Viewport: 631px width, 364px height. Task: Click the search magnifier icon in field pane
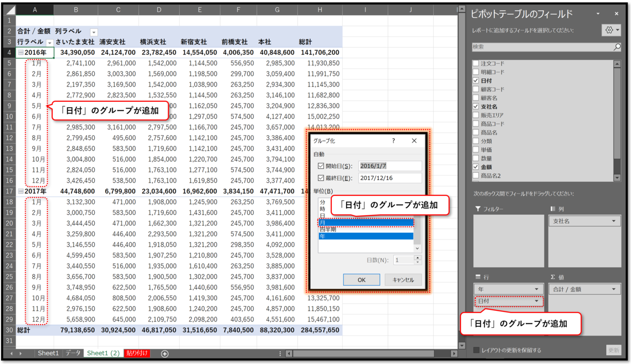click(617, 47)
